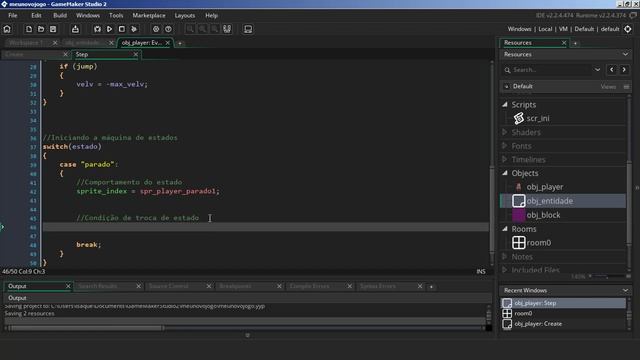Open the Help question mark toolbar icon

[x=168, y=29]
